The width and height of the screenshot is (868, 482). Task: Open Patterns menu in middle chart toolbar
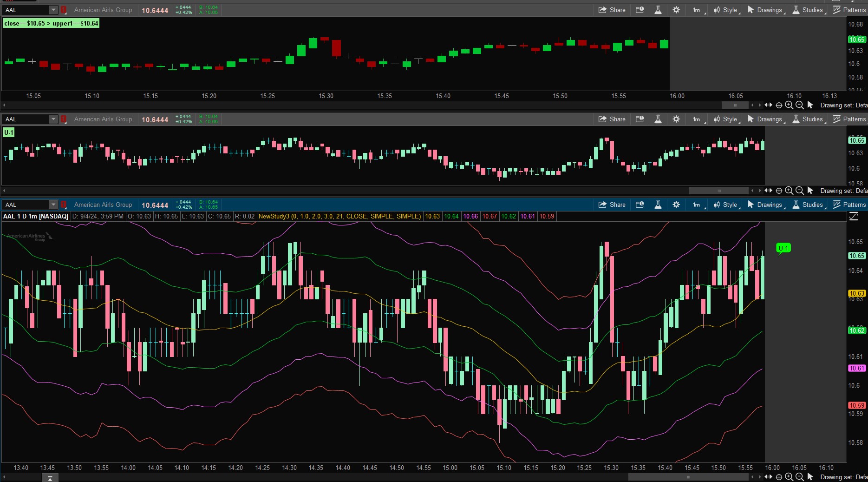click(849, 119)
